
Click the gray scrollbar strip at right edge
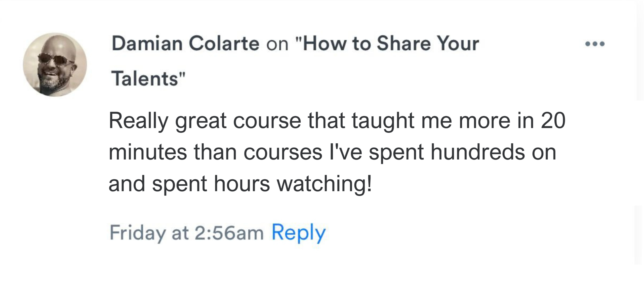[x=640, y=50]
